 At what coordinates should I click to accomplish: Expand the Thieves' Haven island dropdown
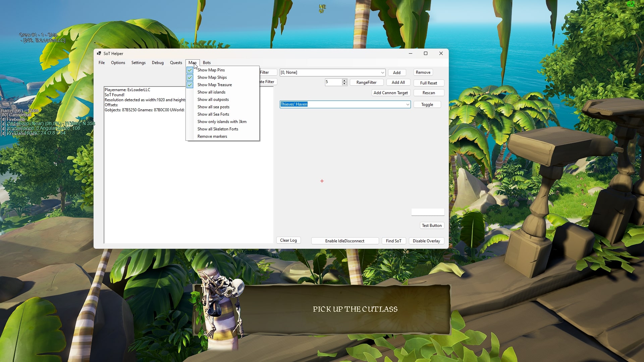[x=407, y=104]
